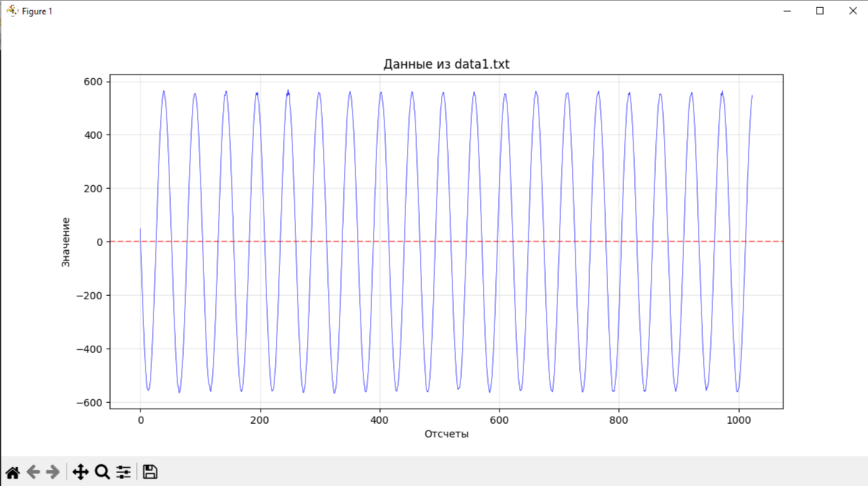Close the Figure 1 window

click(853, 11)
